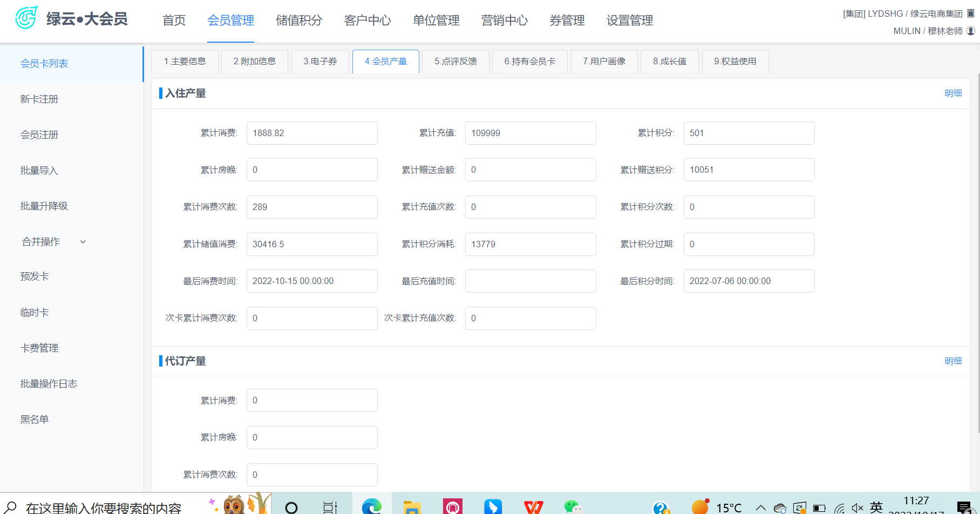Click the user avatar icon beside 穆林老师
Viewport: 980px width, 514px height.
[x=971, y=31]
